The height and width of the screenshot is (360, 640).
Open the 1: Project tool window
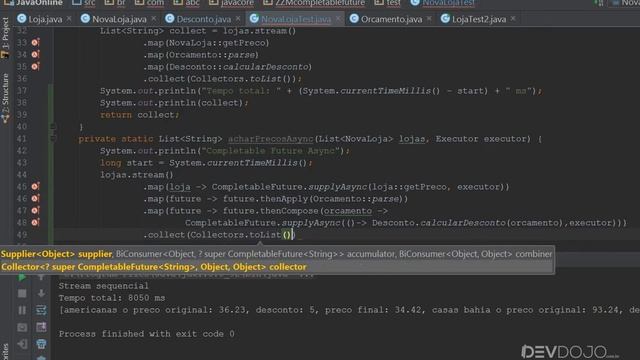(x=5, y=38)
